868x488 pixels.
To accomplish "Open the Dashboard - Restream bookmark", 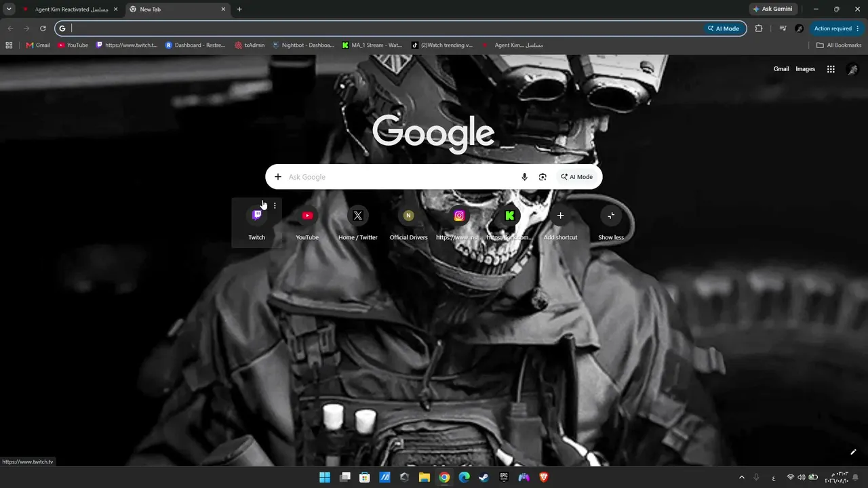I will click(x=195, y=45).
